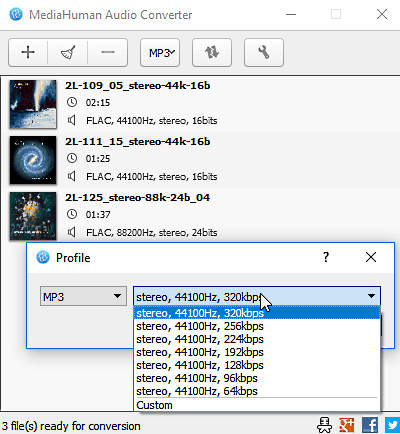Close the Profile dialog
This screenshot has width=400, height=434.
point(371,257)
